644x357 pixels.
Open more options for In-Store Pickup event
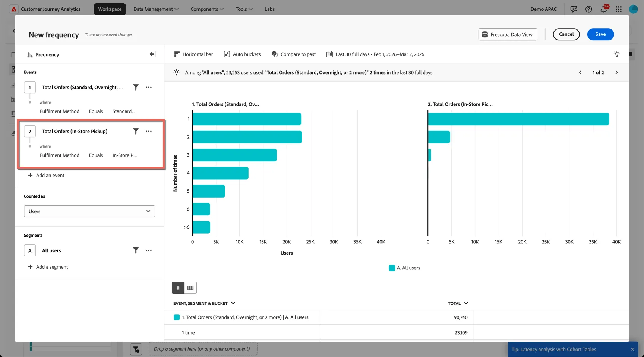point(149,131)
